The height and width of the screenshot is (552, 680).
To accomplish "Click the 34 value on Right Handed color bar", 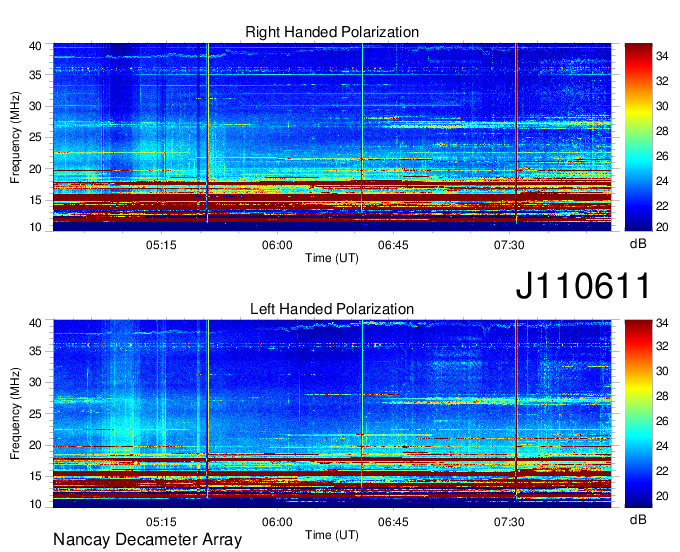I will click(x=662, y=56).
